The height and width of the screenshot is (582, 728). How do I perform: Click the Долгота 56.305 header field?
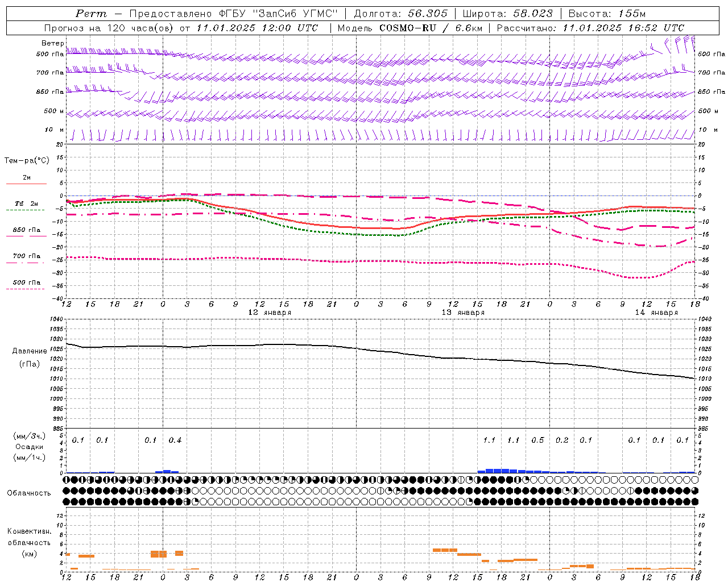click(x=400, y=14)
